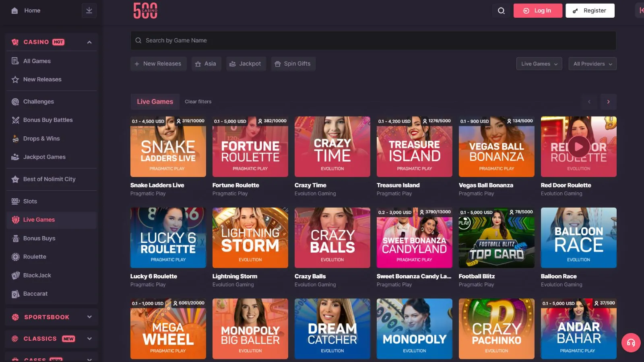Select Bonus Buy Battles in sidebar

tap(48, 120)
